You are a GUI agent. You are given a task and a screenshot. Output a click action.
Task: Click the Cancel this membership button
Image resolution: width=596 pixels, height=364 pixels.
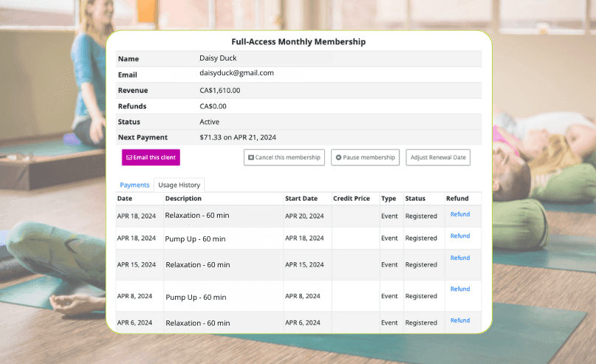click(x=284, y=157)
